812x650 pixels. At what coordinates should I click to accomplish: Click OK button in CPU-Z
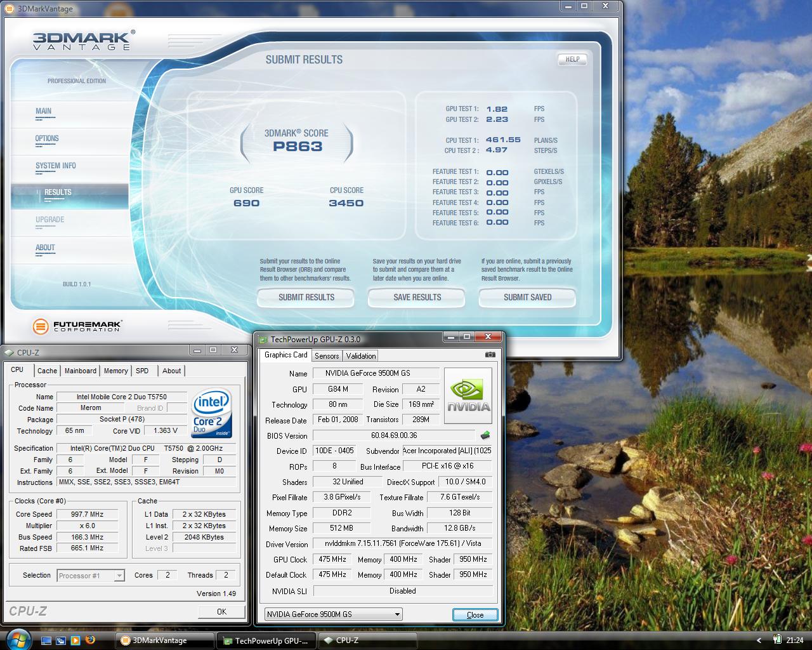click(x=221, y=611)
